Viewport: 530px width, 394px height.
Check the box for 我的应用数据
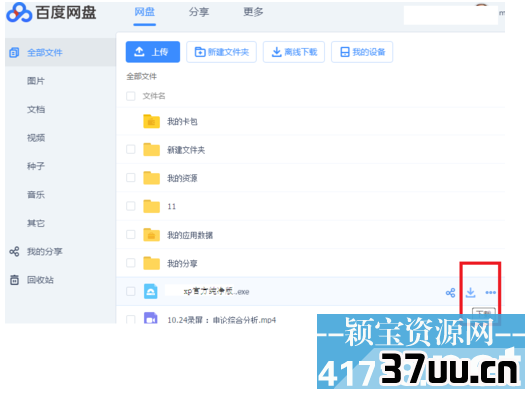click(x=131, y=235)
